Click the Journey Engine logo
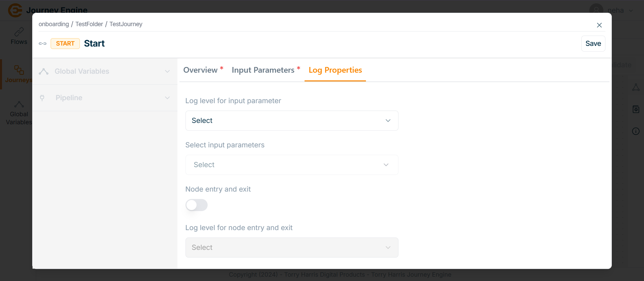This screenshot has width=644, height=281. point(15,10)
